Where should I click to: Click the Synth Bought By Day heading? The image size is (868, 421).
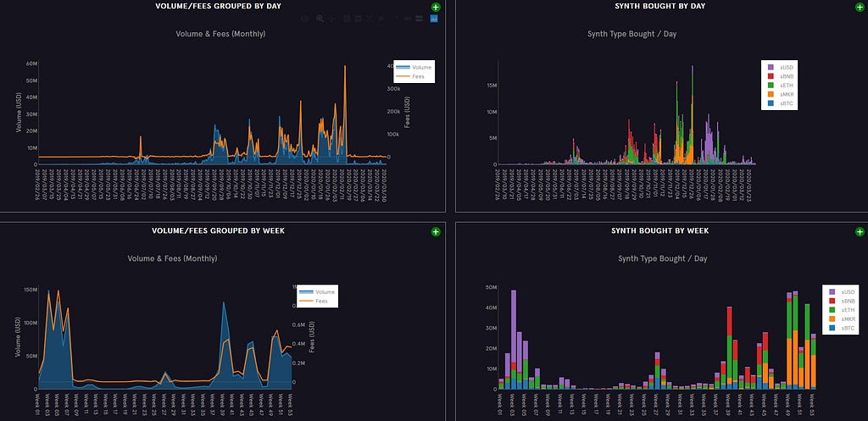point(659,6)
